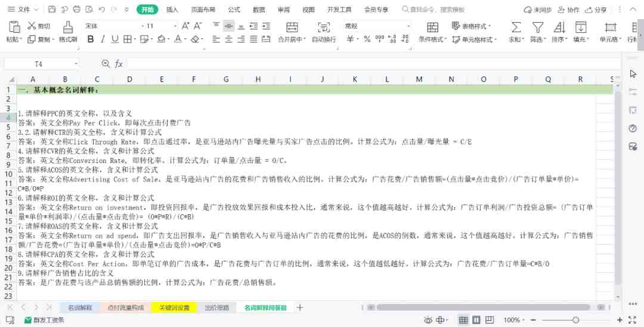
Task: Click the cut scissors icon
Action: (x=32, y=26)
